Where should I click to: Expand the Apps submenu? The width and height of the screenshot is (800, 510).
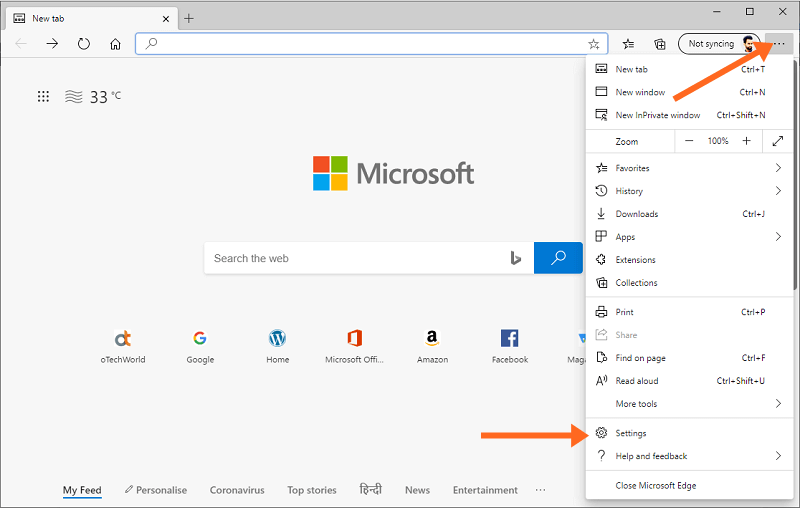[689, 237]
